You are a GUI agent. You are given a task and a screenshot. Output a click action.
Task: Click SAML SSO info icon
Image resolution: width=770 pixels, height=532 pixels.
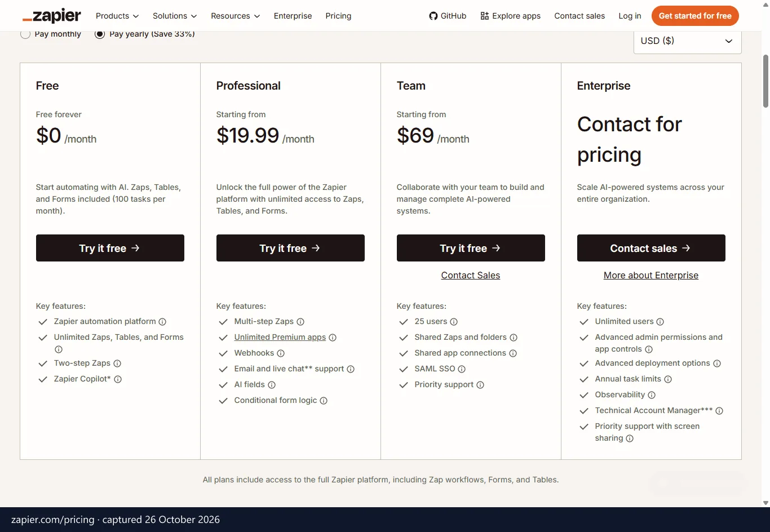point(462,369)
